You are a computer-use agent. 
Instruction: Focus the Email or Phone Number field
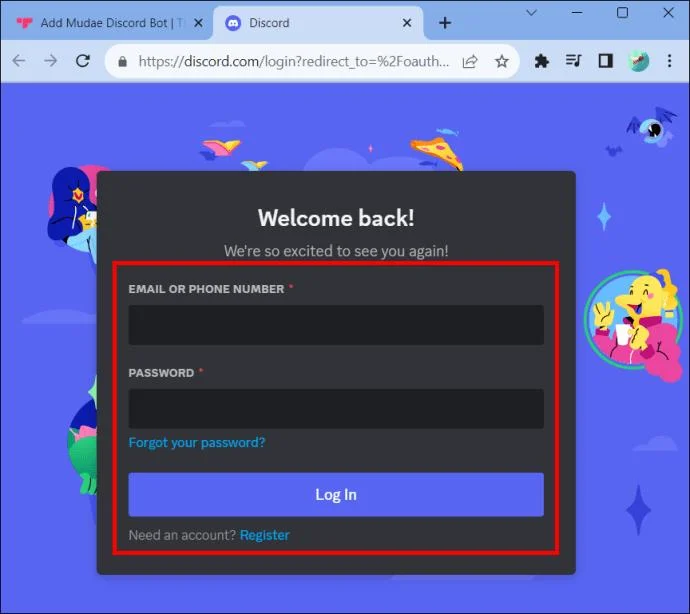click(x=336, y=325)
